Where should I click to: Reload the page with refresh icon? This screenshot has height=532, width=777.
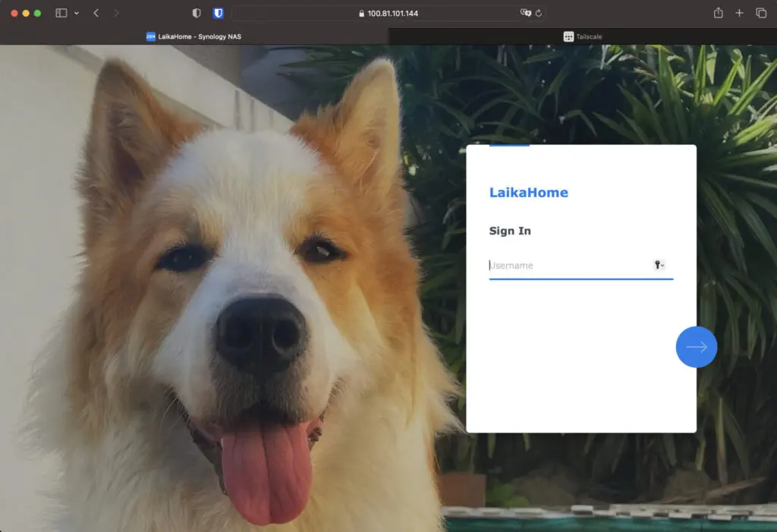coord(539,14)
